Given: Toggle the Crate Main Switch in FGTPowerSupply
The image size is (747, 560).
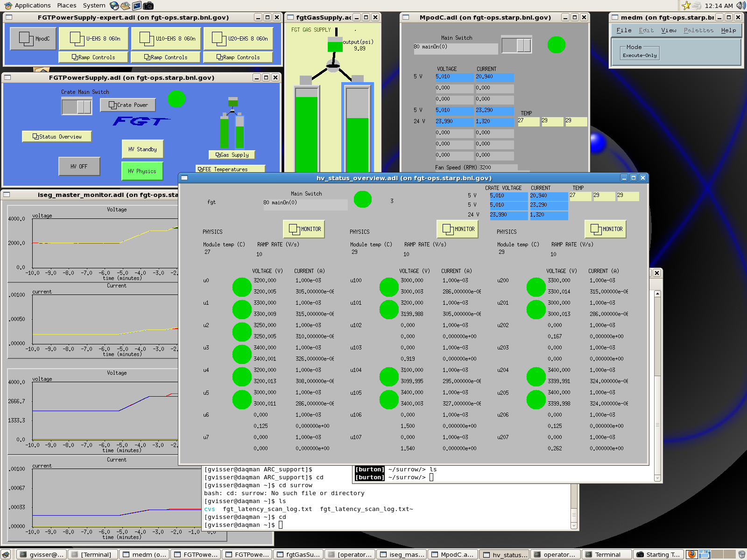Looking at the screenshot, I should pos(77,106).
